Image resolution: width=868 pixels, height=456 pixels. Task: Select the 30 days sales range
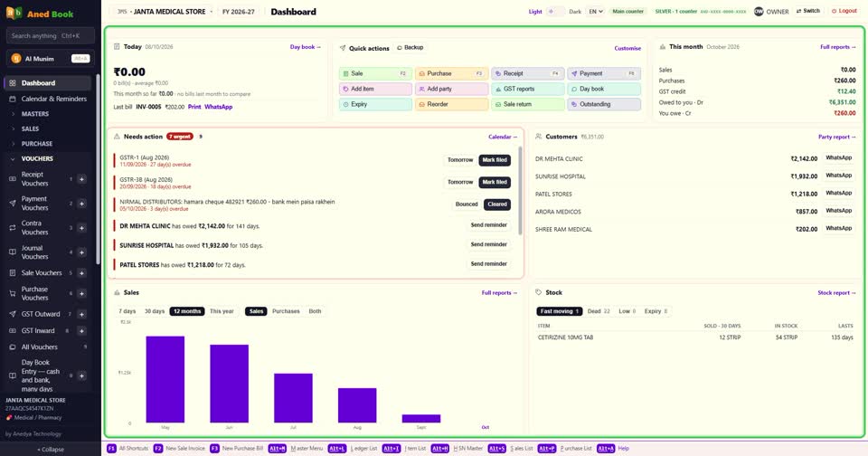click(x=155, y=311)
